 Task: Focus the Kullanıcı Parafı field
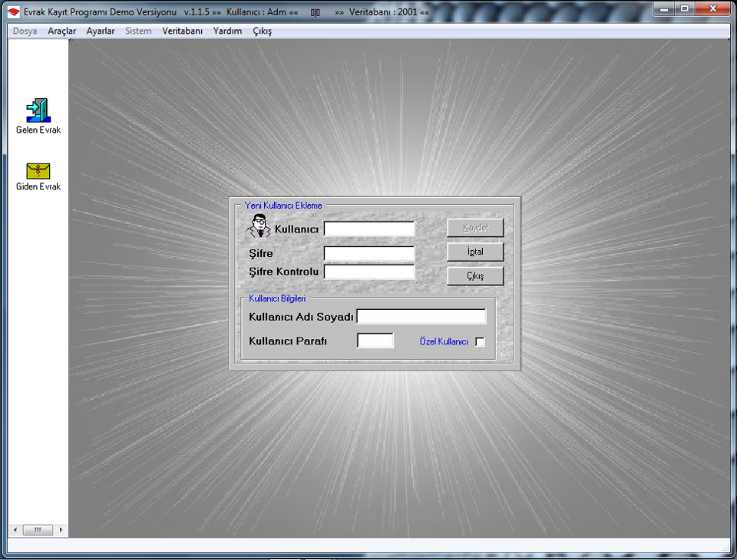coord(375,341)
